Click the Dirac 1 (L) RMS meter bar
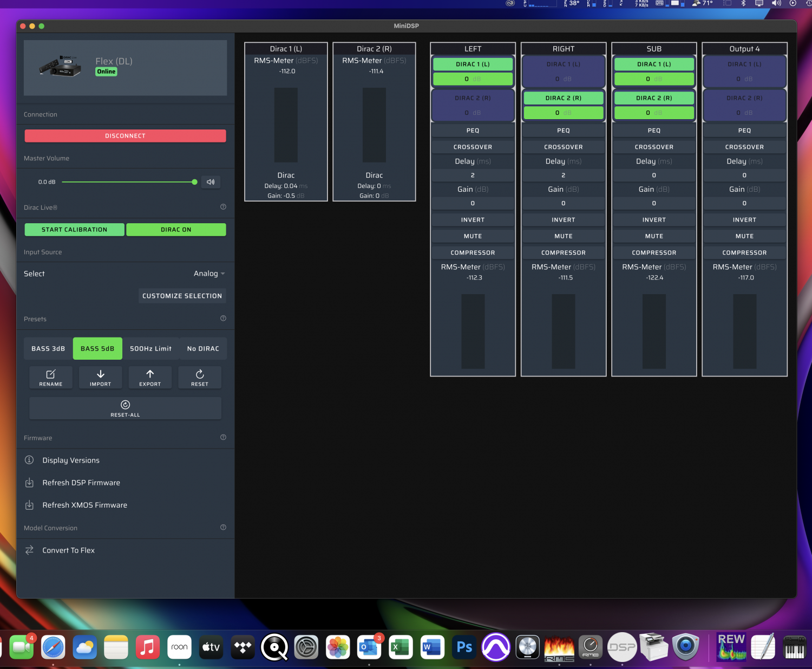The image size is (812, 669). coord(286,125)
